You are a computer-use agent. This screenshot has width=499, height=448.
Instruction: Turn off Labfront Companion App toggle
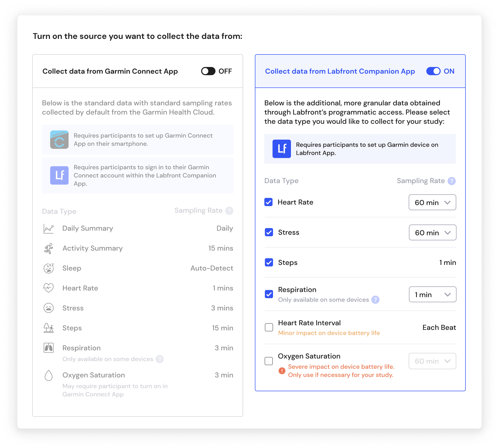[433, 71]
